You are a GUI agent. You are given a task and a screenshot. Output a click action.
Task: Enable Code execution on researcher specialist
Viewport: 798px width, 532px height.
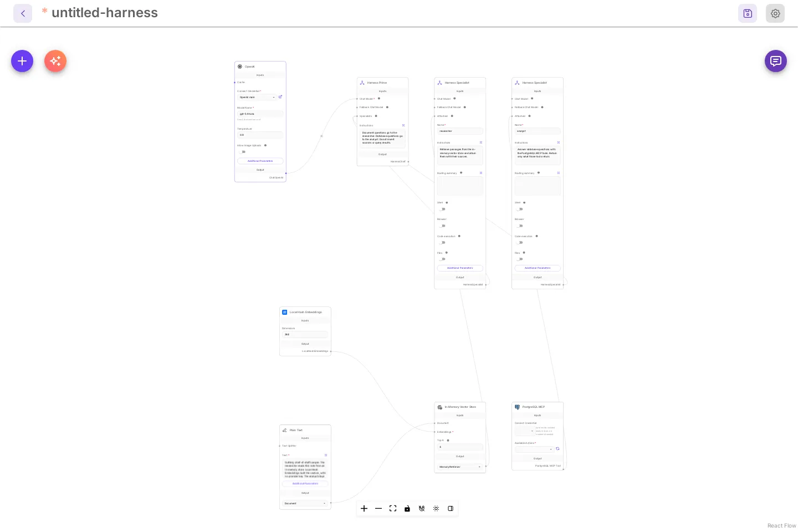(442, 243)
